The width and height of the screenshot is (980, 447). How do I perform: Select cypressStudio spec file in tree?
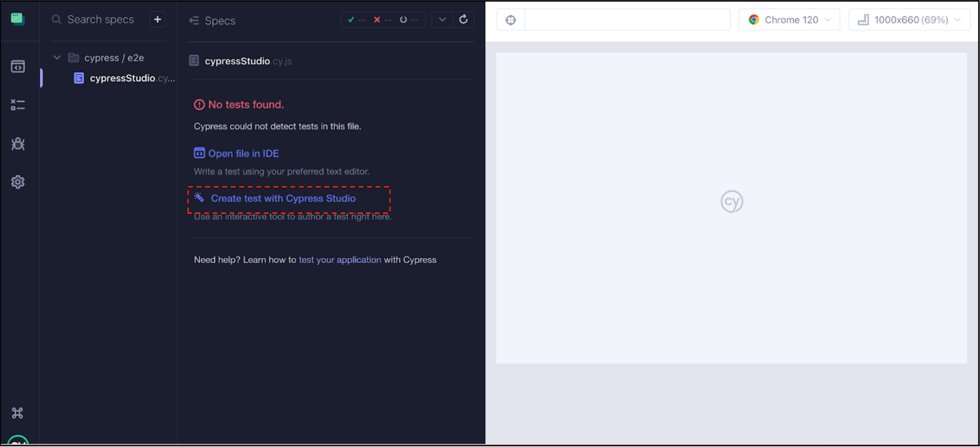(x=123, y=78)
